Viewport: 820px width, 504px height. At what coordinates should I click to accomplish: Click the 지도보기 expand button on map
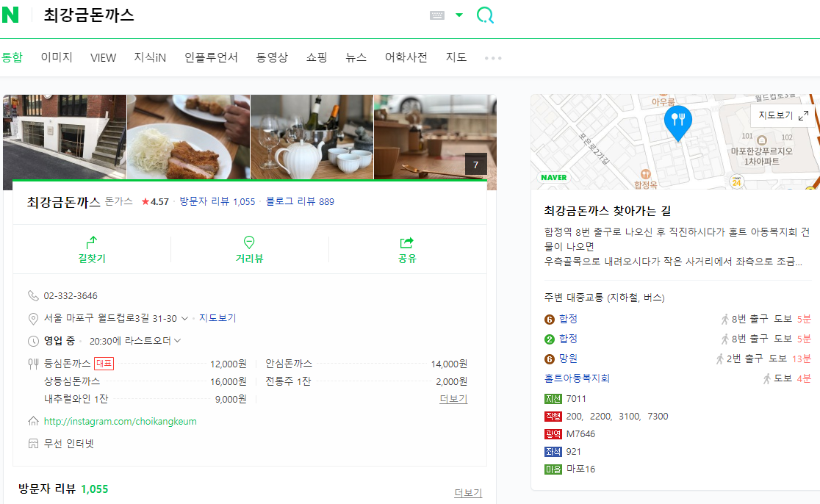pyautogui.click(x=783, y=115)
